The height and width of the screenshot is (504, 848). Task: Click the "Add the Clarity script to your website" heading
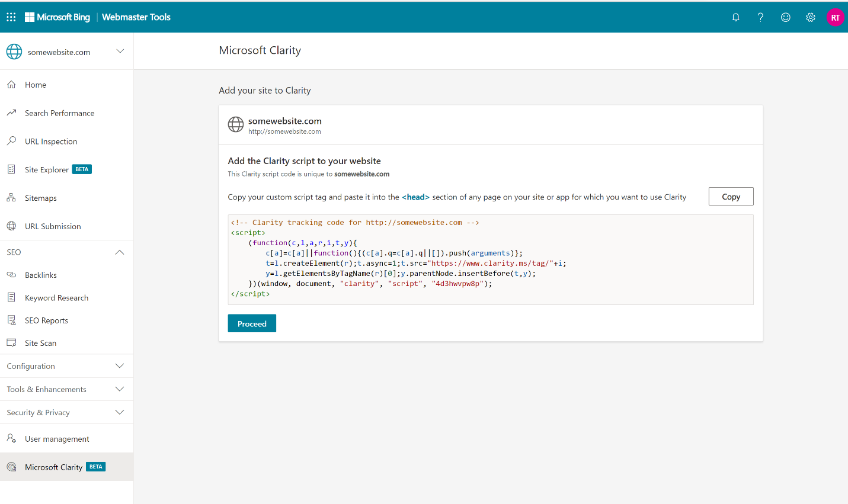click(x=304, y=161)
